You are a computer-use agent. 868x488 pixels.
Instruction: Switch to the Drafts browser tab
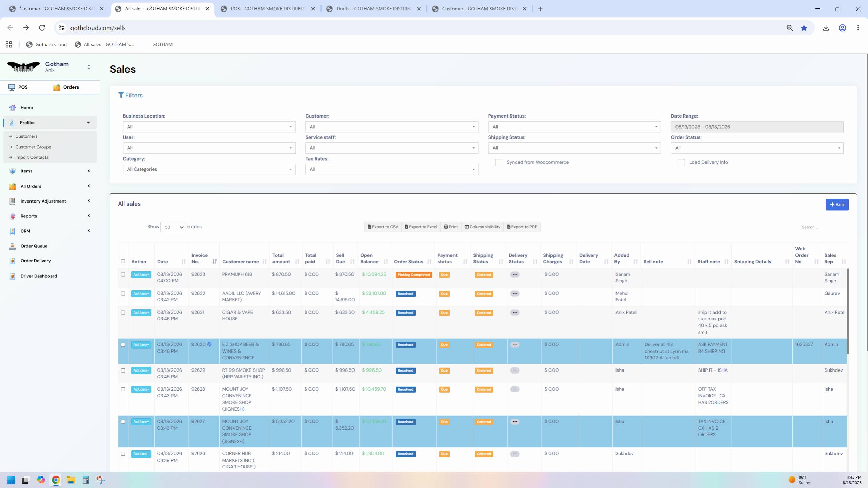(x=373, y=9)
